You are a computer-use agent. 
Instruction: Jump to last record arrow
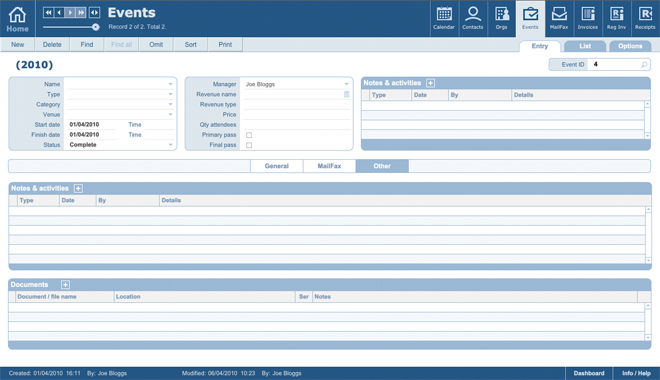click(x=81, y=13)
